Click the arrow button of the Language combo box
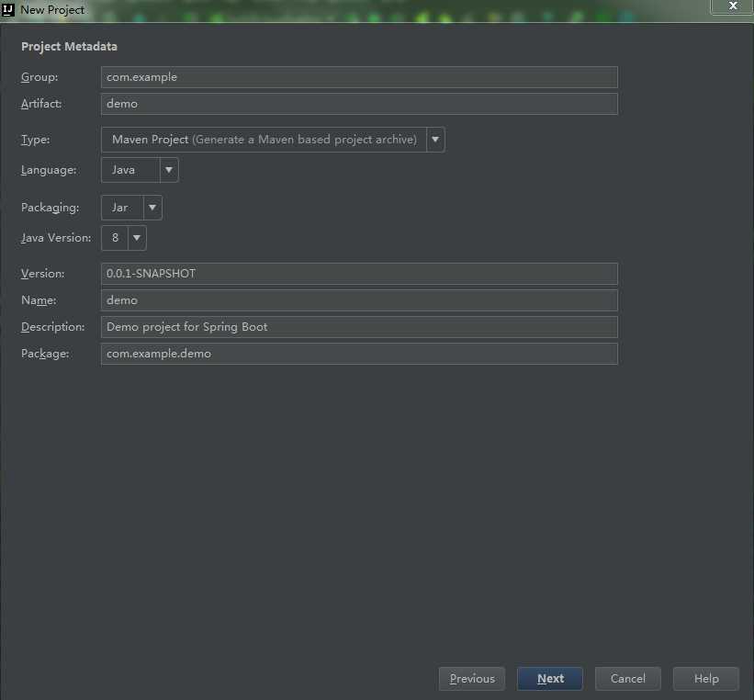Screen dimensions: 754x700 pos(169,170)
